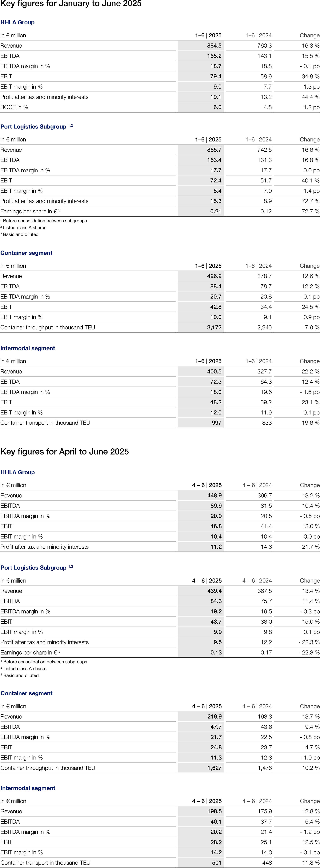This screenshot has width=320, height=868.
Task: Select the quarterly profit change - 21.7 %
Action: tap(309, 547)
